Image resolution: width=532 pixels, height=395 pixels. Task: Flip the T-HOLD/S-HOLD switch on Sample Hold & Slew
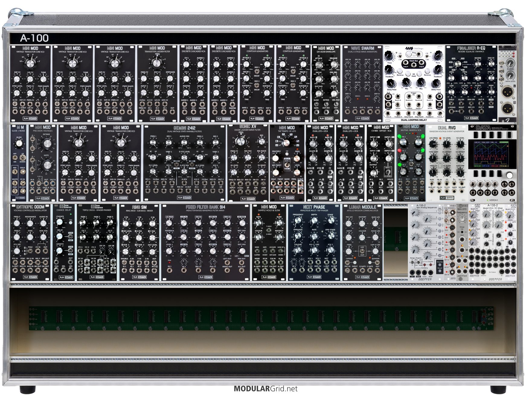point(268,230)
